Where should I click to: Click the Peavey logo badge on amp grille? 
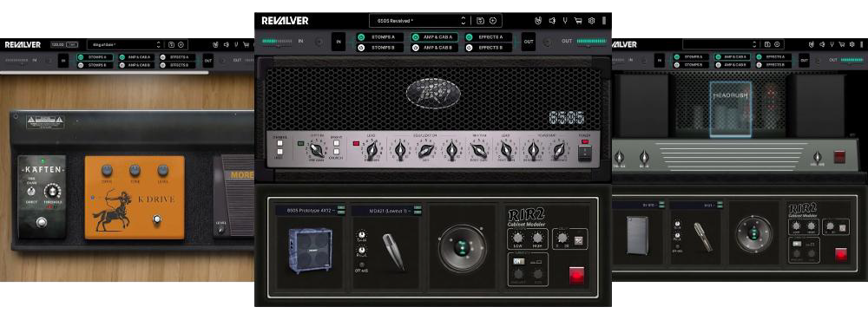(x=433, y=93)
